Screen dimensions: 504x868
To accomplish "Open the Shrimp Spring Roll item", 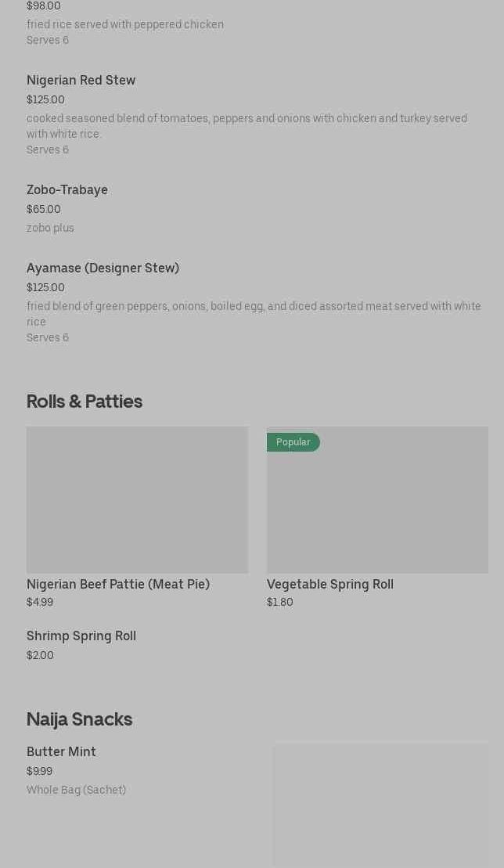I will tap(81, 636).
